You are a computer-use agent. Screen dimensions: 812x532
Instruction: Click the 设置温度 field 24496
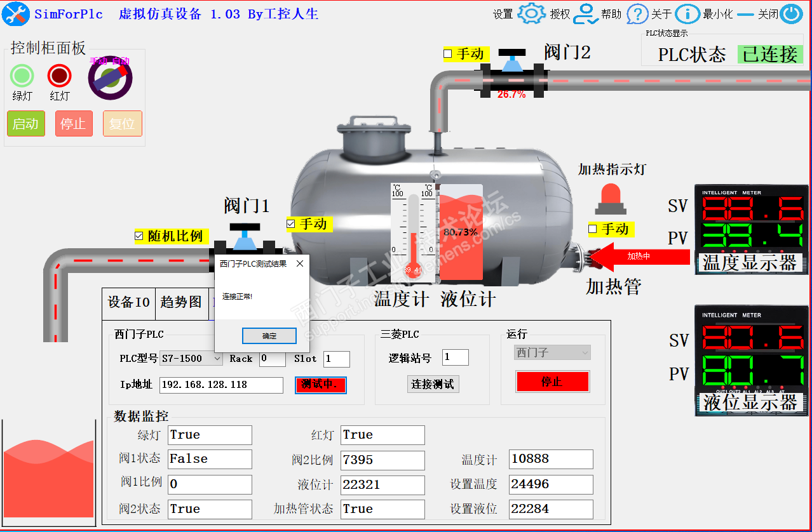[x=551, y=484]
